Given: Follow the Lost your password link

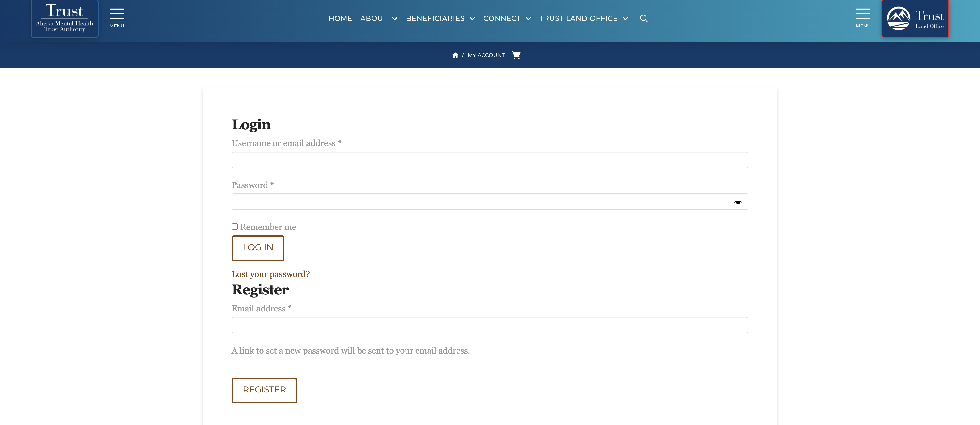Looking at the screenshot, I should (x=271, y=274).
